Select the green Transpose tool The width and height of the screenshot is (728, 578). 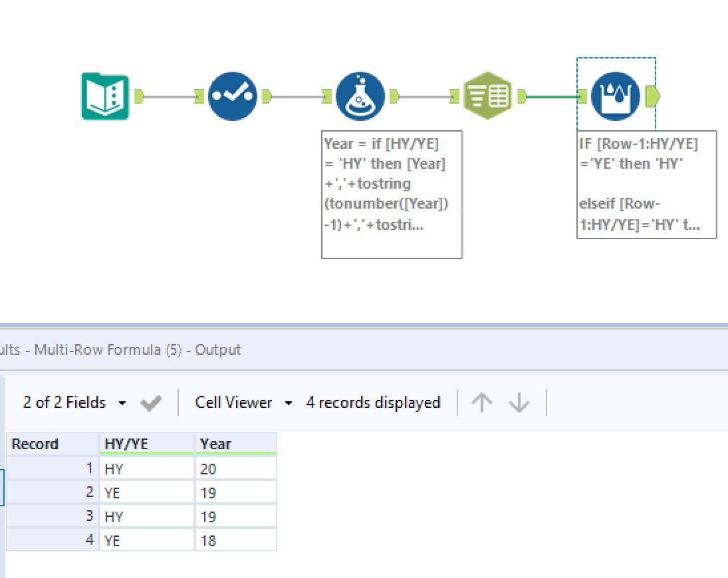tap(487, 96)
